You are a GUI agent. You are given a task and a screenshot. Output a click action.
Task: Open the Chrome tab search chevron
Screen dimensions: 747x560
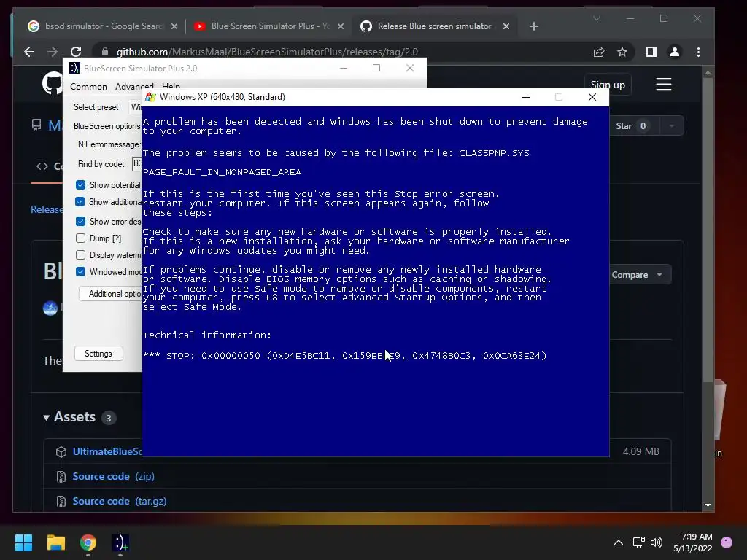tap(597, 18)
